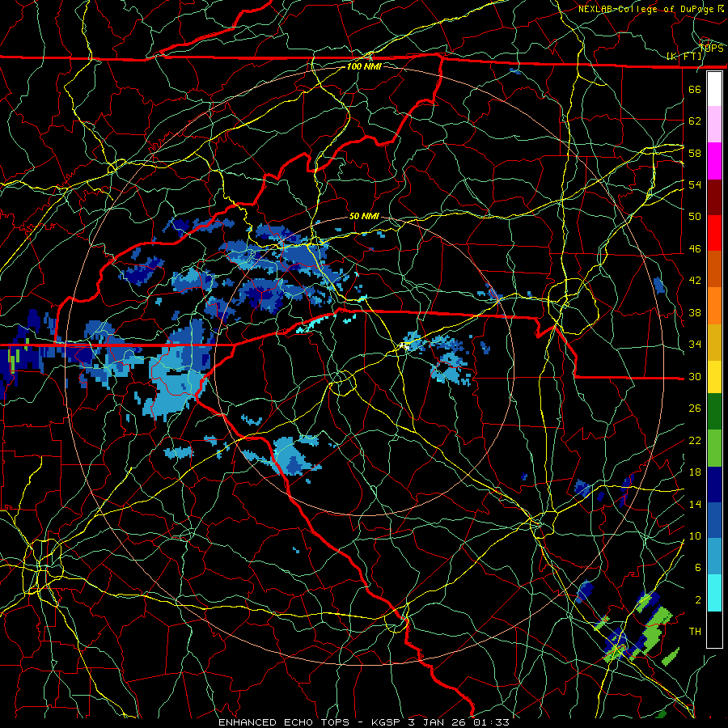Pick the navy legend band near 14

pos(714,485)
